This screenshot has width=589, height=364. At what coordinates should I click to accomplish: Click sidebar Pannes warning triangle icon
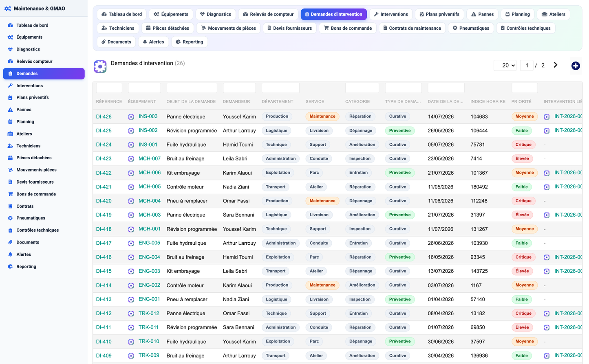click(x=10, y=110)
